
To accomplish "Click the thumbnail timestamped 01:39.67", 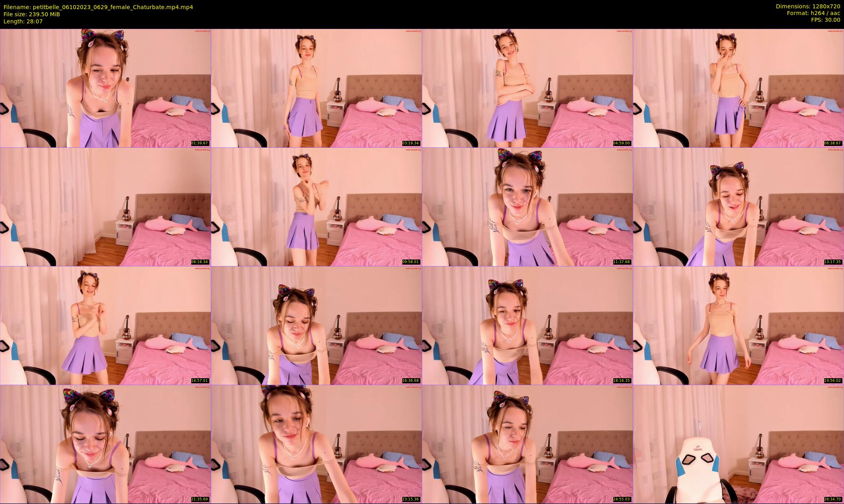I will pyautogui.click(x=105, y=88).
